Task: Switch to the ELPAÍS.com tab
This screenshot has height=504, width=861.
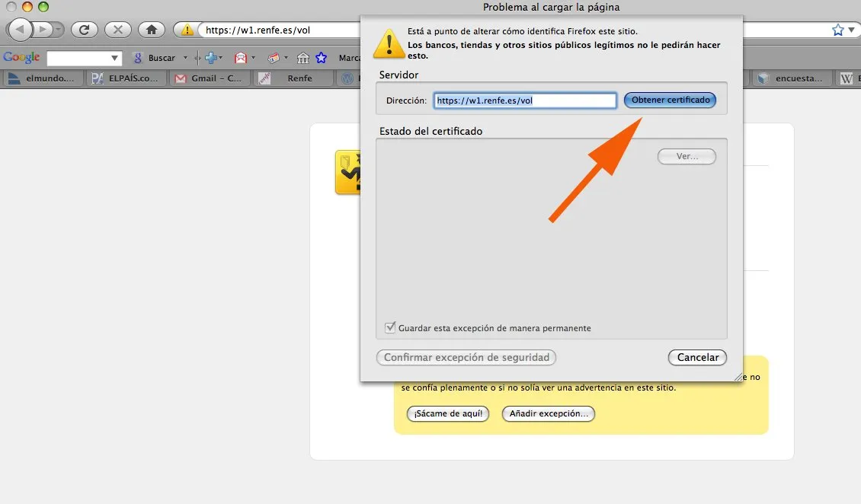Action: pyautogui.click(x=126, y=78)
